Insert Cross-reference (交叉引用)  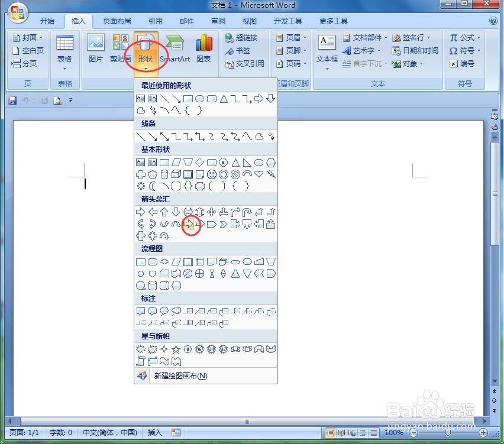pos(245,64)
